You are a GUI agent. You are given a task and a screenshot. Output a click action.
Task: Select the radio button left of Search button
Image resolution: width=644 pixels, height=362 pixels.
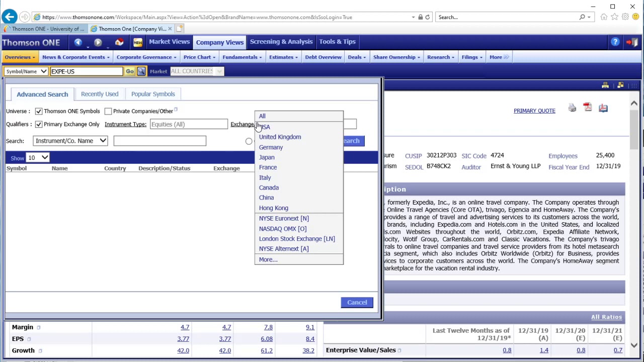(249, 141)
